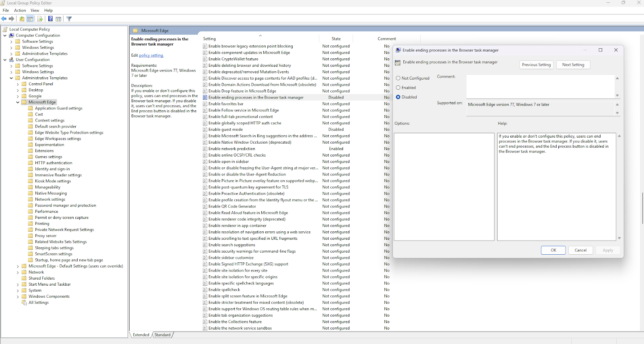Click the Forward arrow in the toolbar
The image size is (644, 344).
click(x=11, y=19)
